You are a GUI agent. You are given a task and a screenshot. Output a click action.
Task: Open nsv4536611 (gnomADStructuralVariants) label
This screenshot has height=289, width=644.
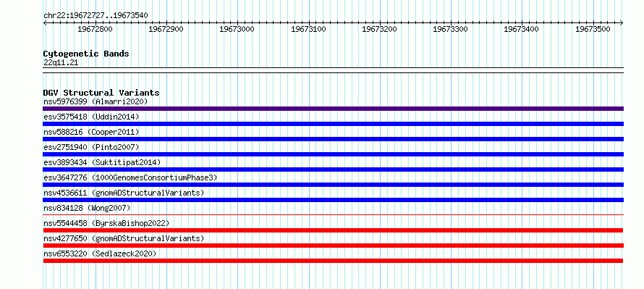pos(124,193)
